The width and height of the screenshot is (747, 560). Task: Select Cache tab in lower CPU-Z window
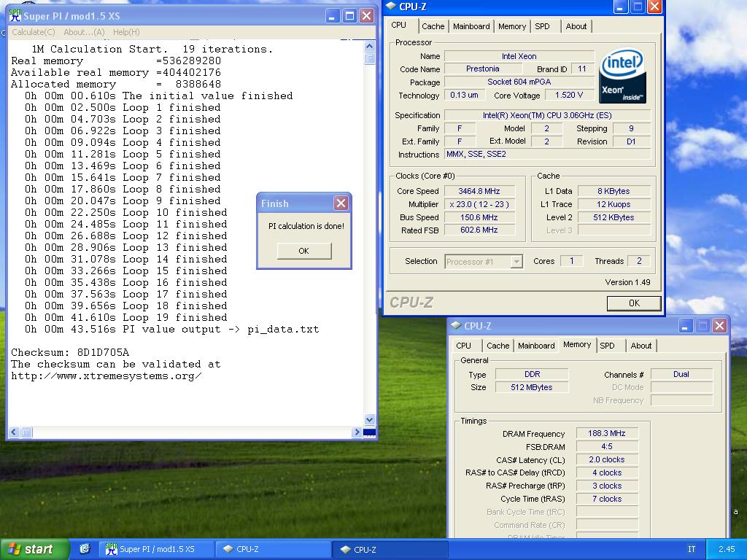point(498,346)
